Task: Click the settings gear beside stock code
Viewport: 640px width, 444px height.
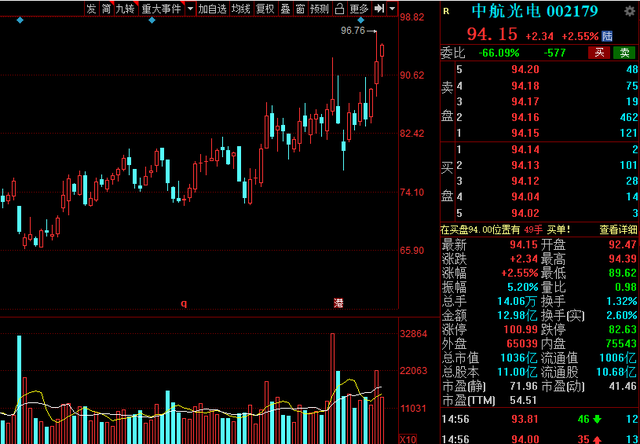Action: [x=630, y=10]
